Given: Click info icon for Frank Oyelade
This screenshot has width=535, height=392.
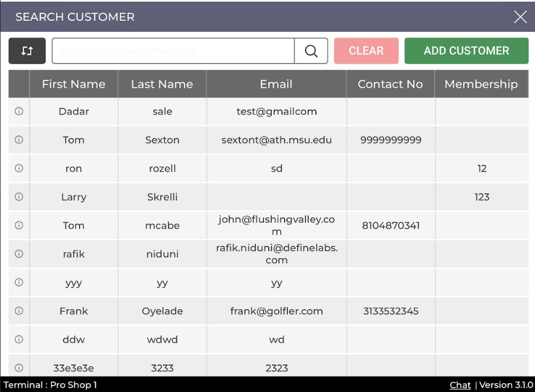Looking at the screenshot, I should (19, 311).
